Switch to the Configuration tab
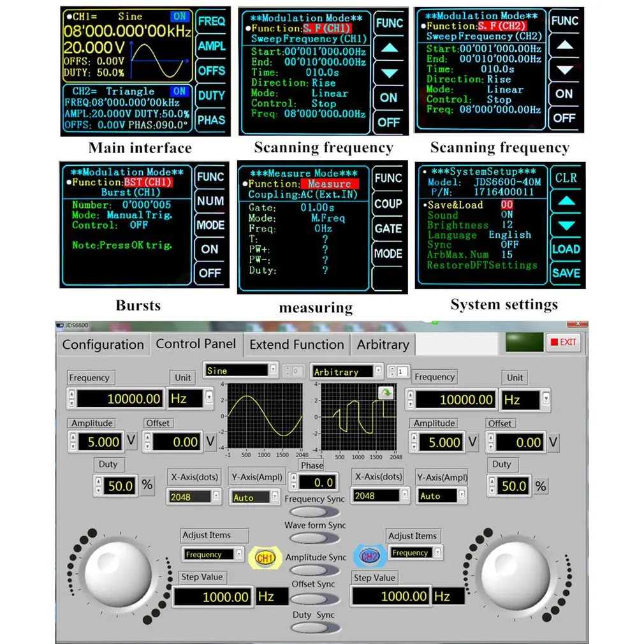Image resolution: width=644 pixels, height=644 pixels. point(103,344)
